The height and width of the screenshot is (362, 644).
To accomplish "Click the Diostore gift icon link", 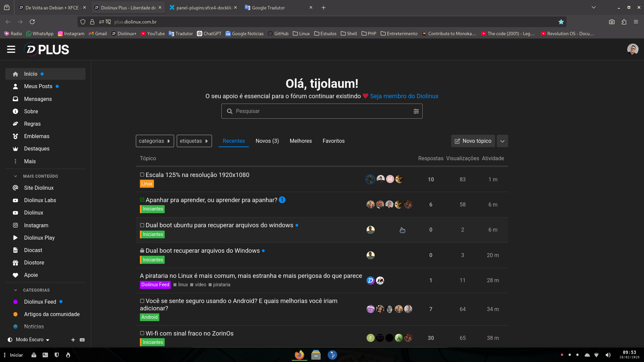I will click(x=15, y=263).
